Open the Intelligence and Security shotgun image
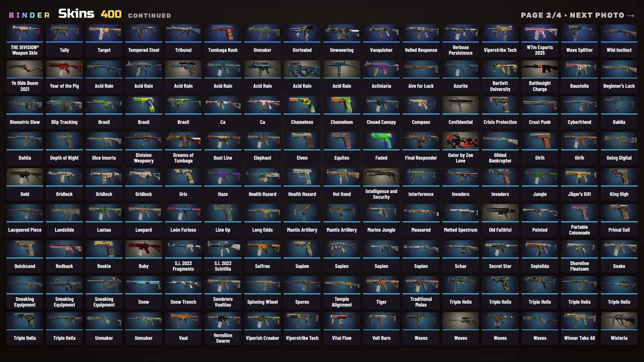Image resolution: width=644 pixels, height=362 pixels. coord(381,177)
